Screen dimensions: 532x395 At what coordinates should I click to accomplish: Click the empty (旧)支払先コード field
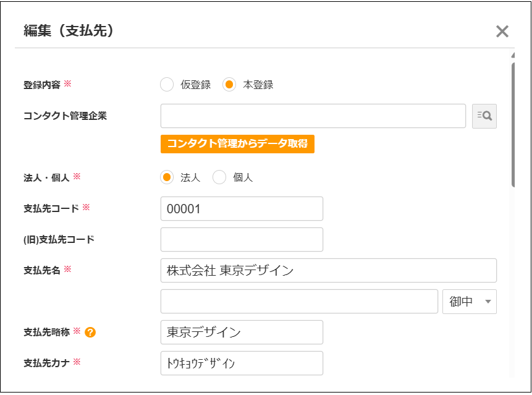pyautogui.click(x=241, y=239)
